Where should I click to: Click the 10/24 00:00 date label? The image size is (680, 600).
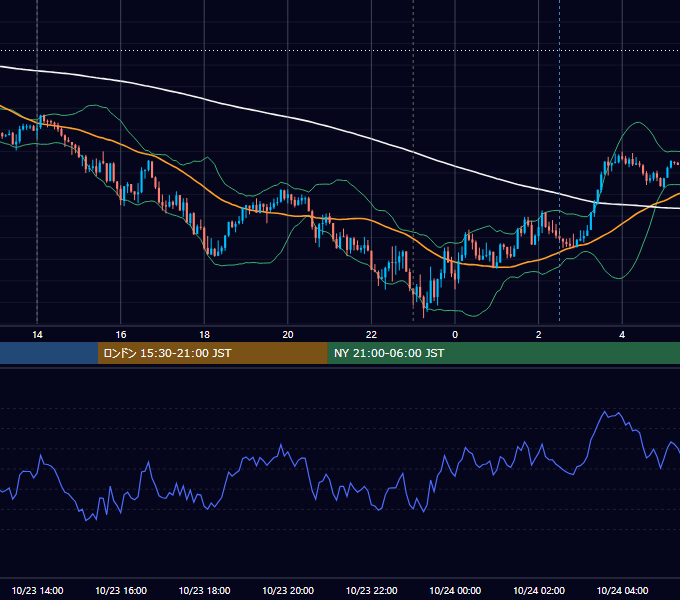point(455,590)
